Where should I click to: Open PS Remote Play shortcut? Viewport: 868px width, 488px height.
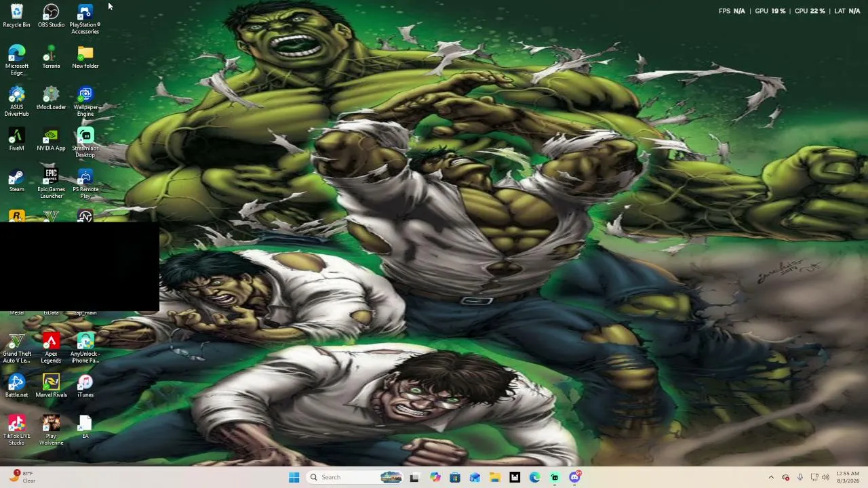click(85, 184)
